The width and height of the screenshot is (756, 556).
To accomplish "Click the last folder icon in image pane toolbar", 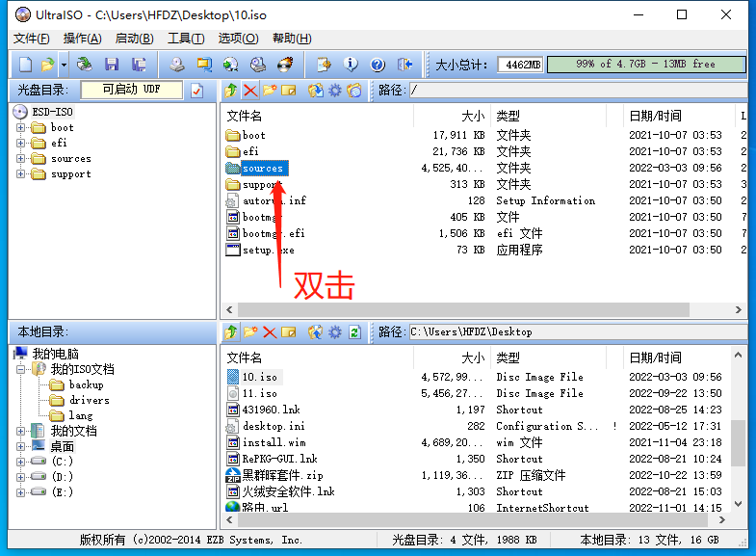I will tap(354, 91).
